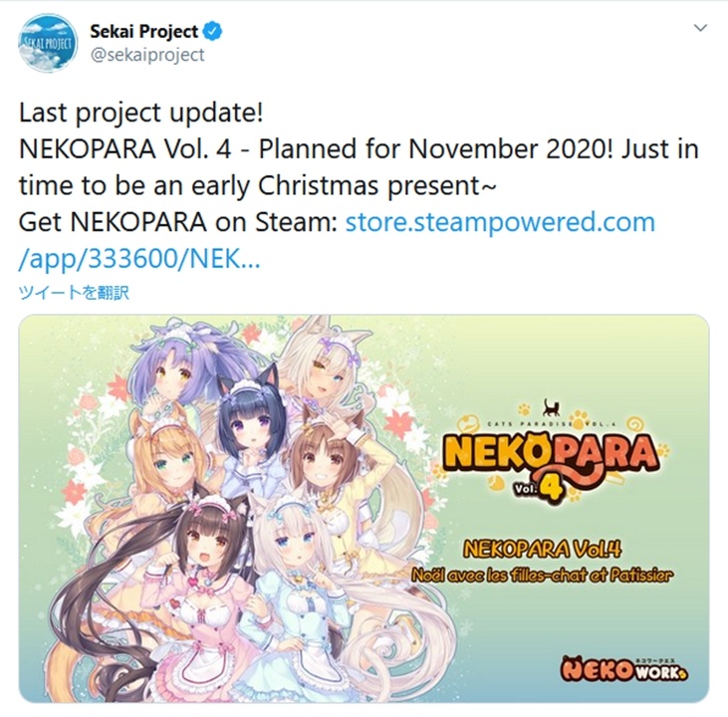Click the Vol. 4 badge under logo
The height and width of the screenshot is (717, 728).
pyautogui.click(x=540, y=489)
